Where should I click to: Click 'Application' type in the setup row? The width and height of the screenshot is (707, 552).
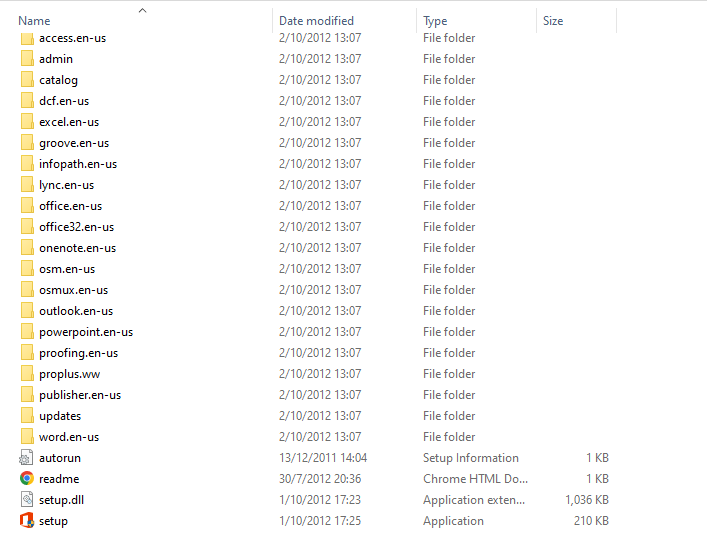(x=453, y=521)
